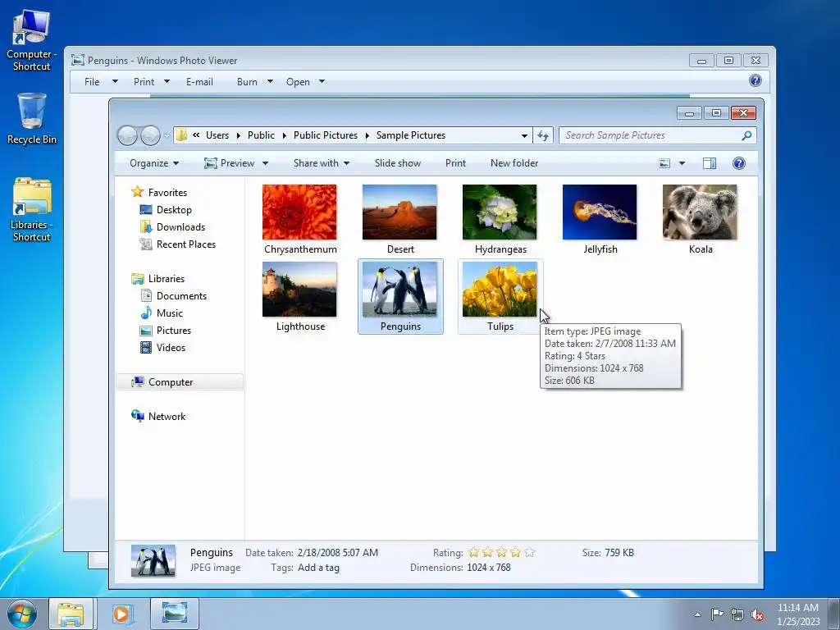
Task: Open the Music library
Action: (169, 313)
